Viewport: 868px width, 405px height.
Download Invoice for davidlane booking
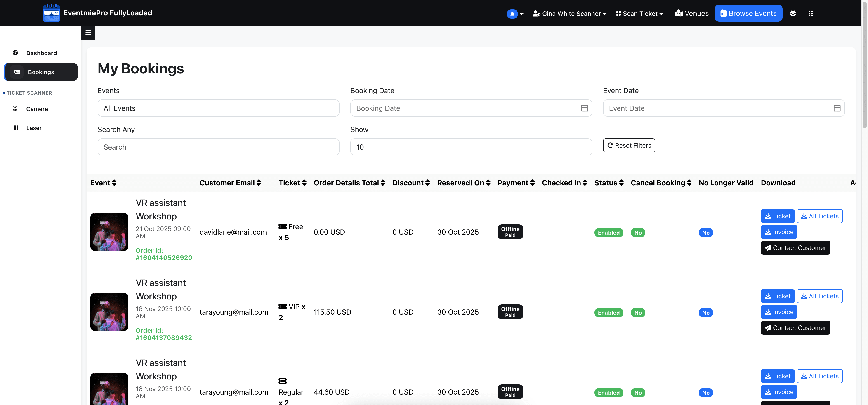(x=779, y=232)
